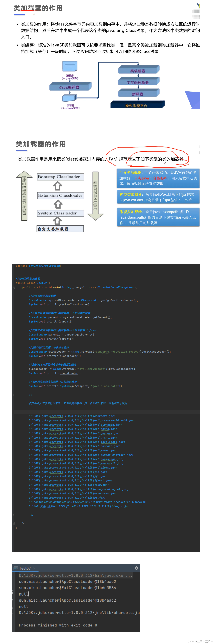
Task: Select the 类装载器 block in the diagram
Action: 139,70
